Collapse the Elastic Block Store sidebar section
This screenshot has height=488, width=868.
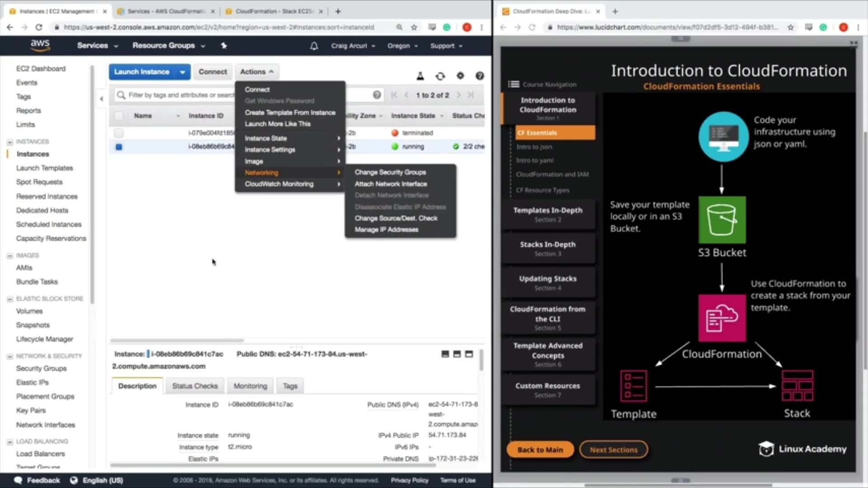[10, 299]
